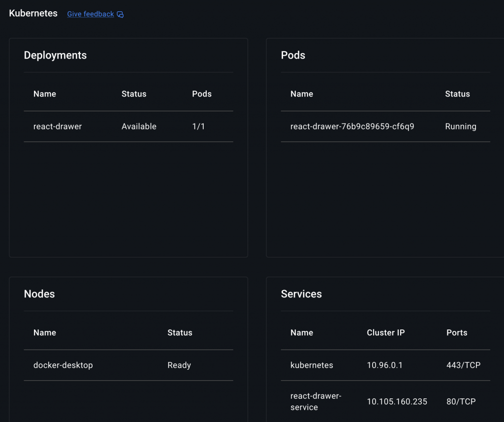Screen dimensions: 504x422
Task: Click the 1/1 pods count
Action: point(198,127)
